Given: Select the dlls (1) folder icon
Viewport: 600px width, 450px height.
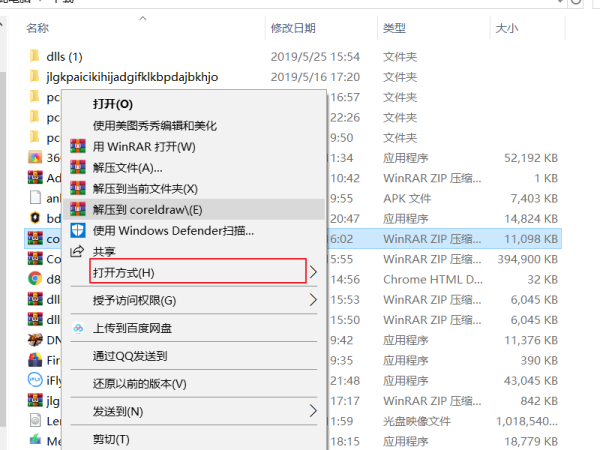Looking at the screenshot, I should click(34, 56).
